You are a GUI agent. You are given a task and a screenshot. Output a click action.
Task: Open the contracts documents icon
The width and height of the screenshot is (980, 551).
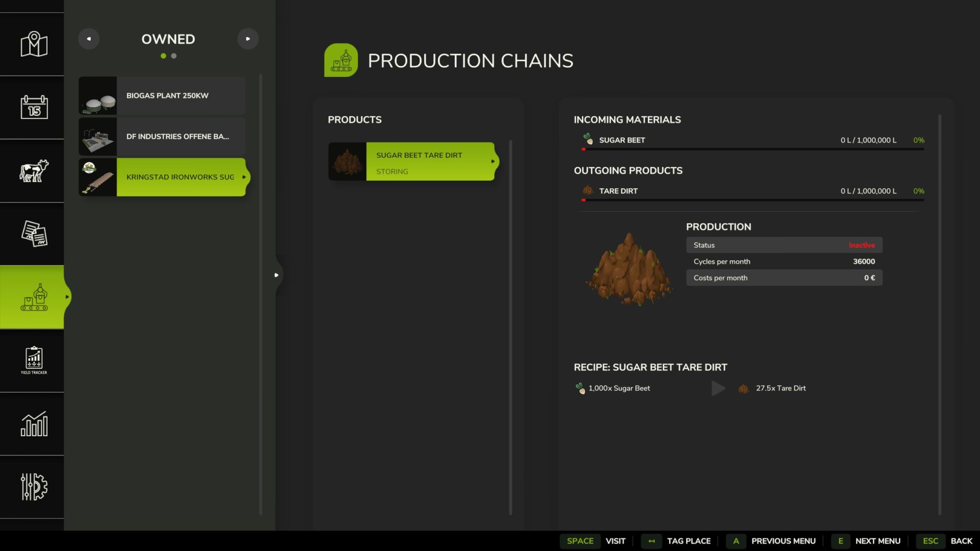click(x=34, y=234)
